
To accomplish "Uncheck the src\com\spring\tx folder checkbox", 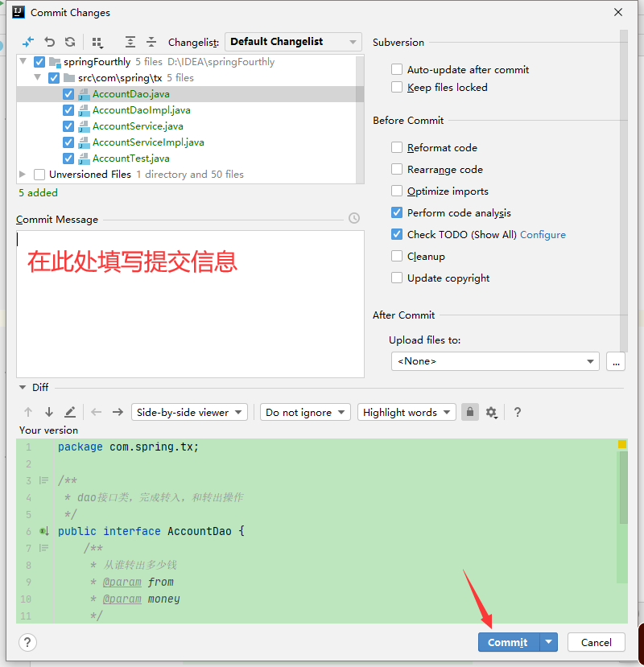I will (x=54, y=78).
